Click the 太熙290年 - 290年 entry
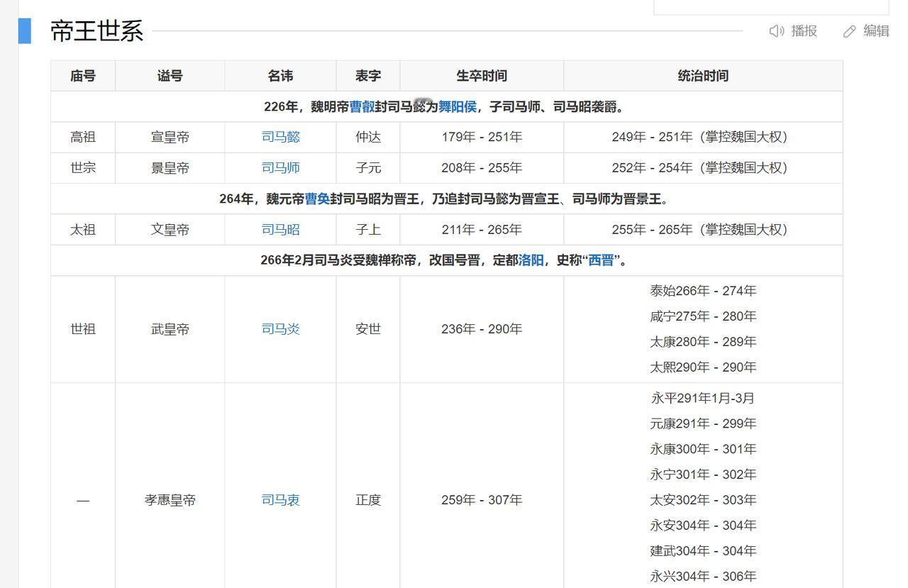This screenshot has width=908, height=588. coord(703,367)
